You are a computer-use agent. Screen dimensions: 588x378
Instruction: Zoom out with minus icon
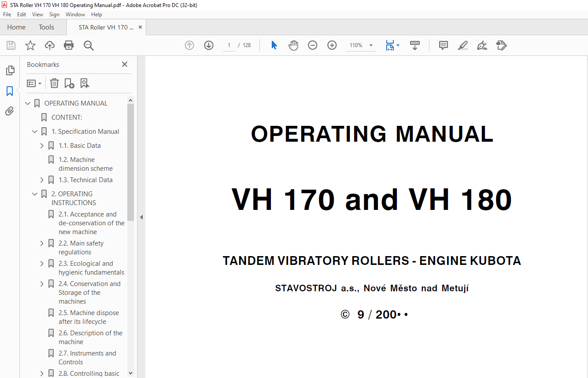(313, 45)
